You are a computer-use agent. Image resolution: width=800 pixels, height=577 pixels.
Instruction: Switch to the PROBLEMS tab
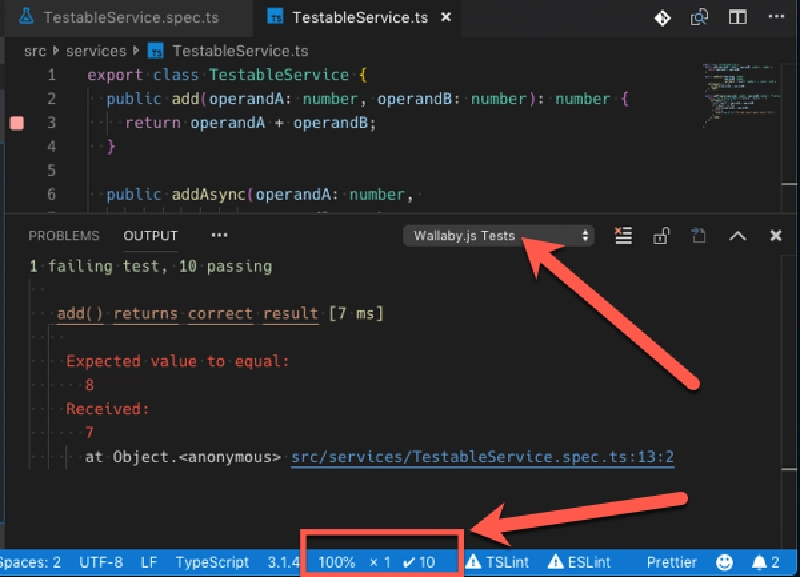64,235
